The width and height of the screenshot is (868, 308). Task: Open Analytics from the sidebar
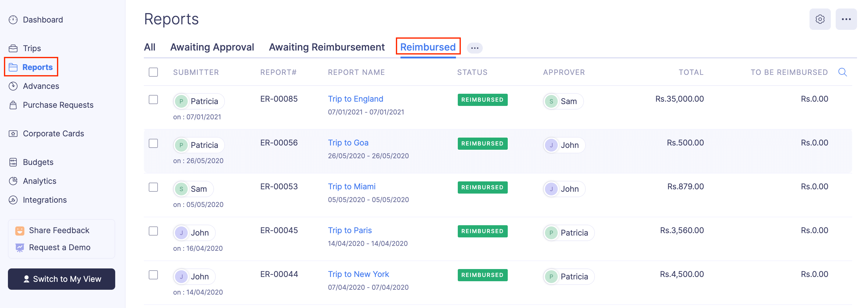(x=39, y=181)
